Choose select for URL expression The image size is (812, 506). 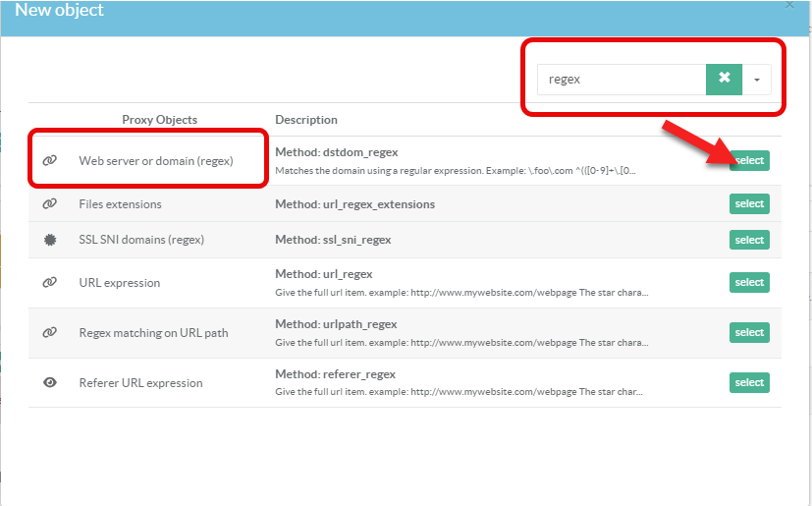click(748, 282)
